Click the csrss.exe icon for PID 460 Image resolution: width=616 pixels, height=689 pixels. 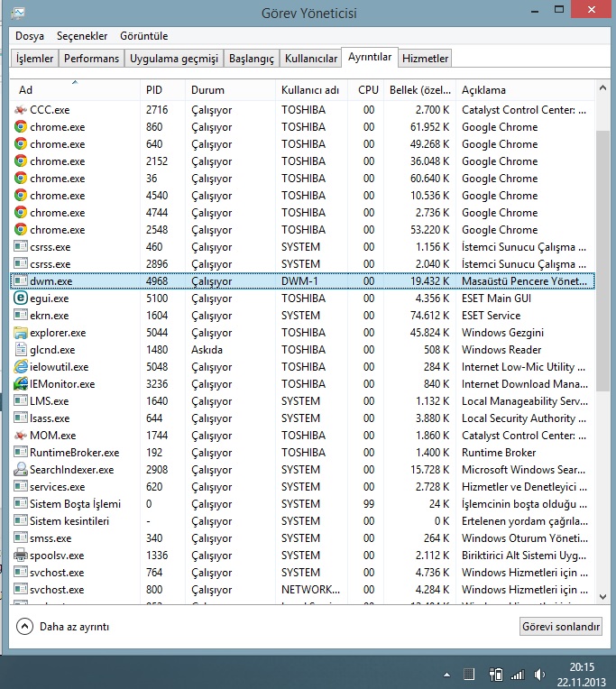(x=21, y=247)
